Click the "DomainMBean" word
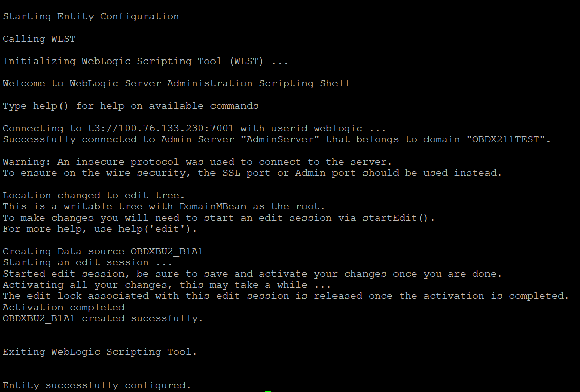 [212, 206]
